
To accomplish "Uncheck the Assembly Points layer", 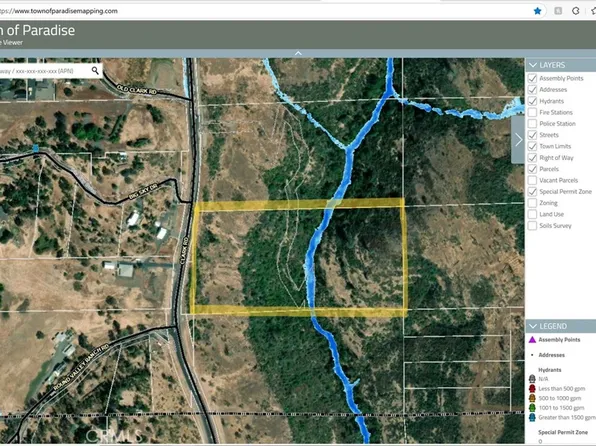I will coord(533,78).
